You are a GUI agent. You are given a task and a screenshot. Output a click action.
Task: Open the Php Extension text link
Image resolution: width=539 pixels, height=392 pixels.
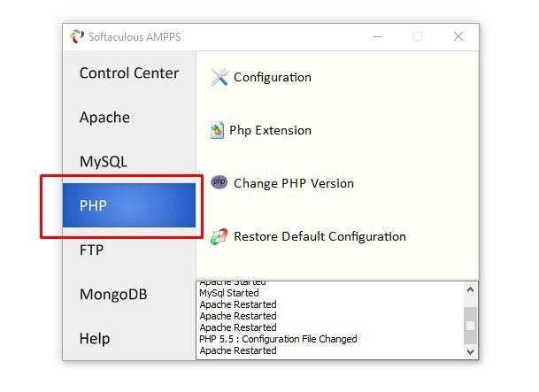pyautogui.click(x=270, y=131)
